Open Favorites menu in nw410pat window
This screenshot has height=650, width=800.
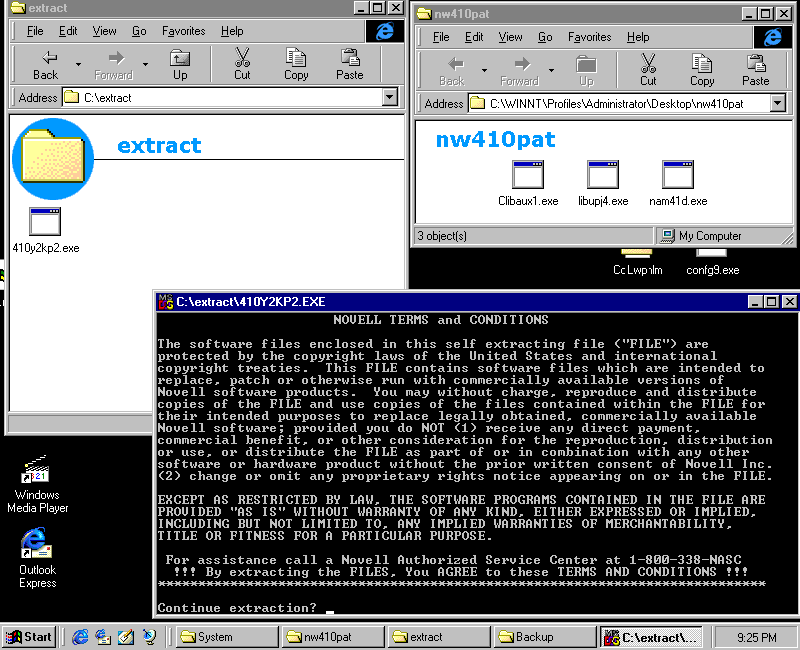[589, 37]
